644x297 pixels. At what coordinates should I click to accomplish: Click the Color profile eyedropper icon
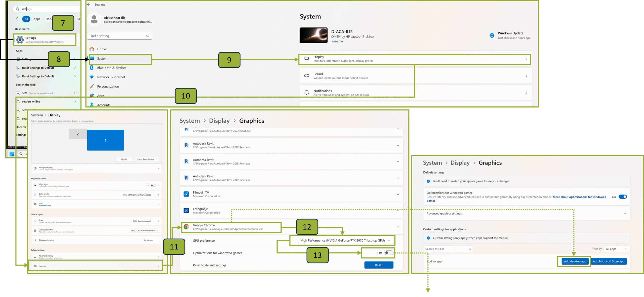(x=35, y=195)
